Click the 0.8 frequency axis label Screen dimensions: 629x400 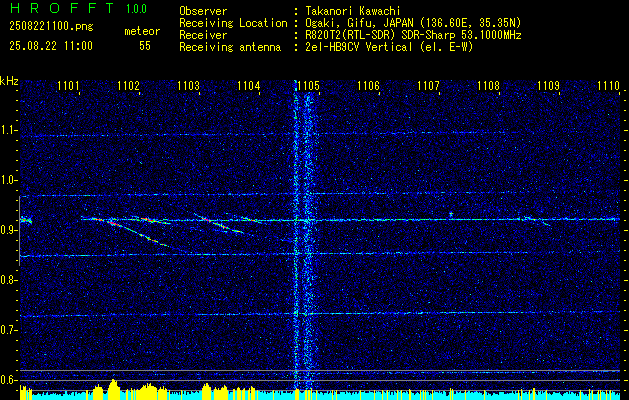(8, 280)
